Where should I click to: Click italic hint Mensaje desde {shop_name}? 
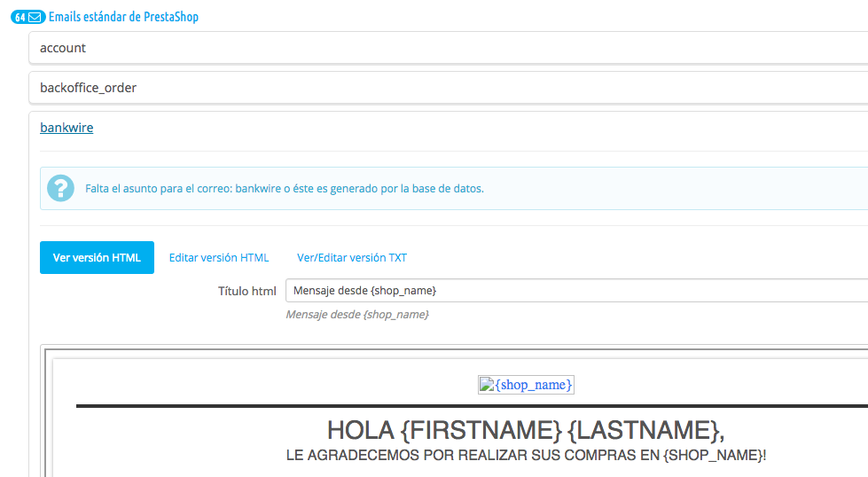(x=357, y=315)
